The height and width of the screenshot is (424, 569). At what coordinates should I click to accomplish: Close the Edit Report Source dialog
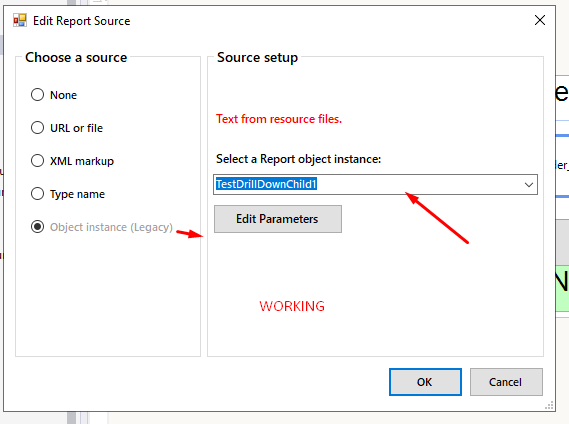540,20
